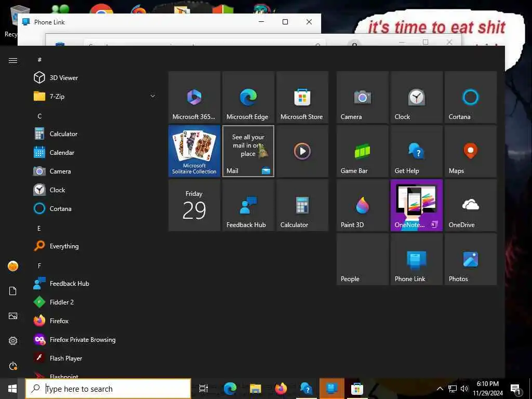Viewport: 532px width, 399px height.
Task: Click the volume speaker tray icon
Action: (x=464, y=389)
